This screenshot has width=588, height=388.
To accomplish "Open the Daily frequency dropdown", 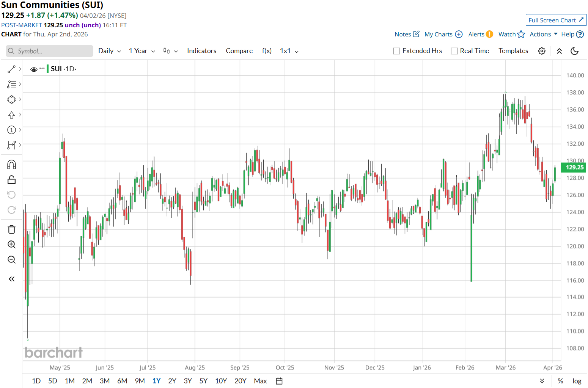I will point(109,51).
